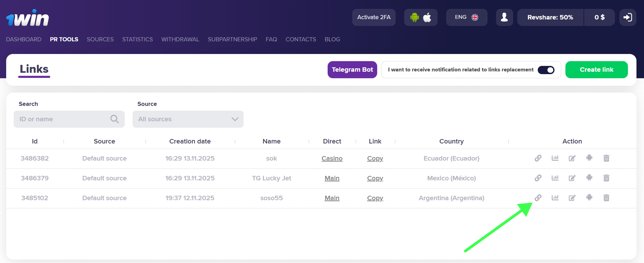
Task: Open statistics chart icon for sok row
Action: (555, 158)
